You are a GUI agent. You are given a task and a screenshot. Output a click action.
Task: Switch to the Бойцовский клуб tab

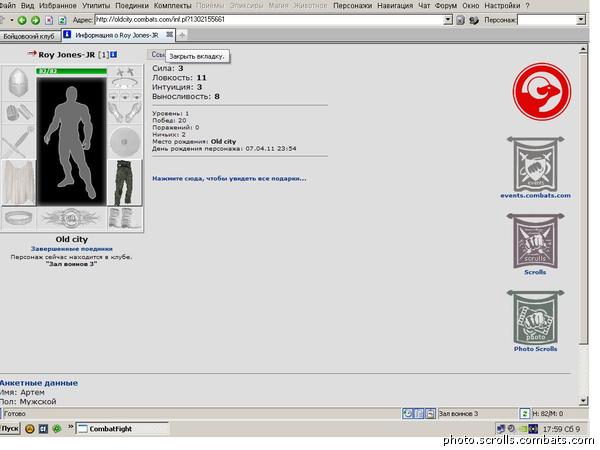click(x=29, y=36)
